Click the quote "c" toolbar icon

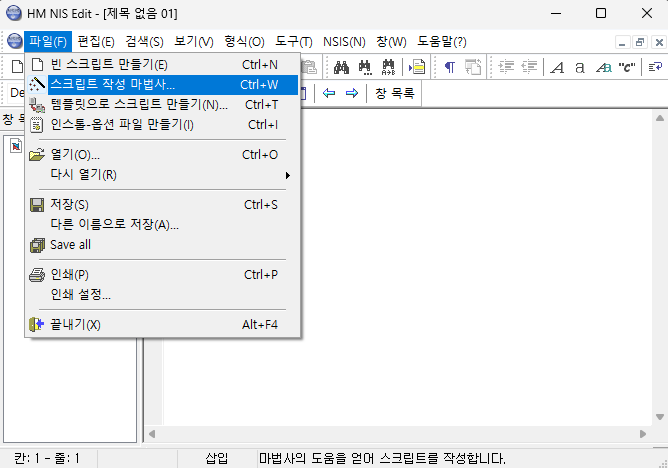tap(627, 67)
